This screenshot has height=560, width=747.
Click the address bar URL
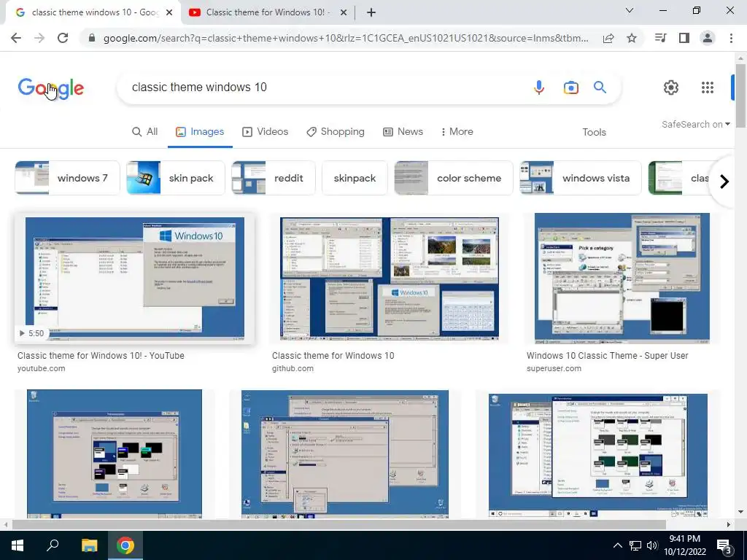(345, 38)
